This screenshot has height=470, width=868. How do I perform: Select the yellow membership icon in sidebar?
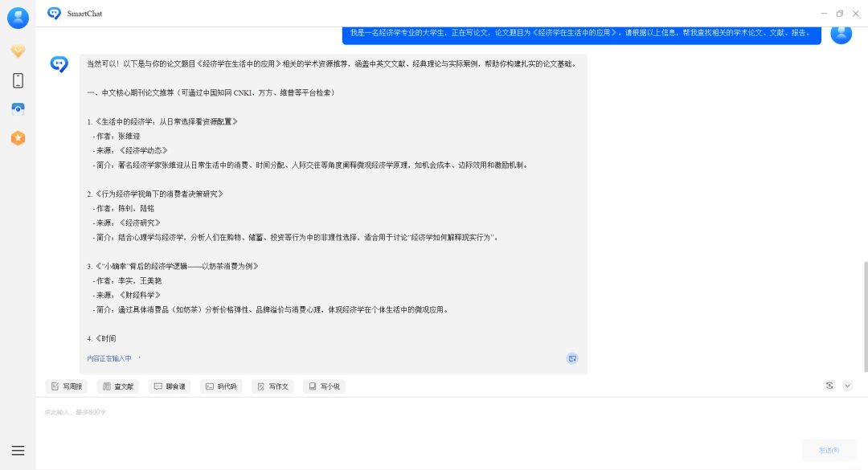point(18,51)
